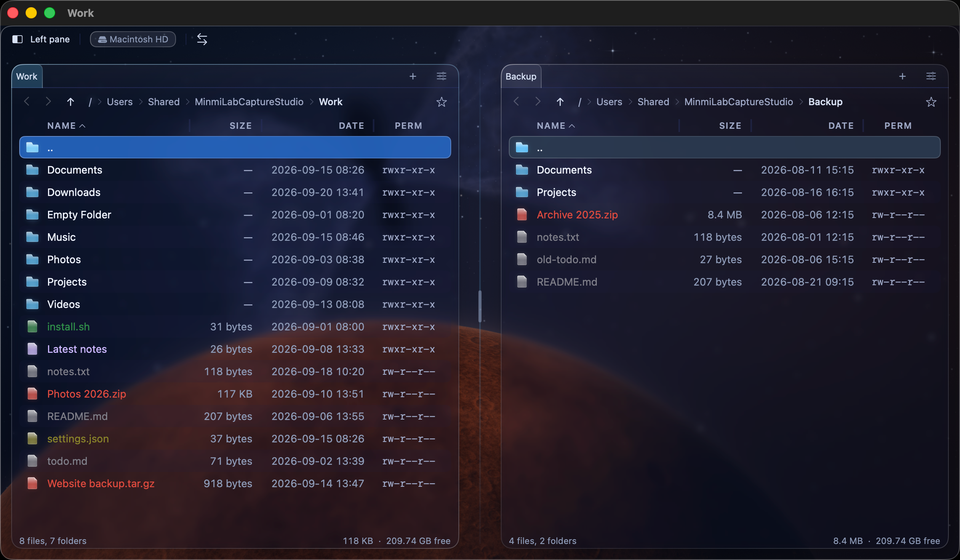Open the Macintosh HD volume selector

tap(133, 39)
